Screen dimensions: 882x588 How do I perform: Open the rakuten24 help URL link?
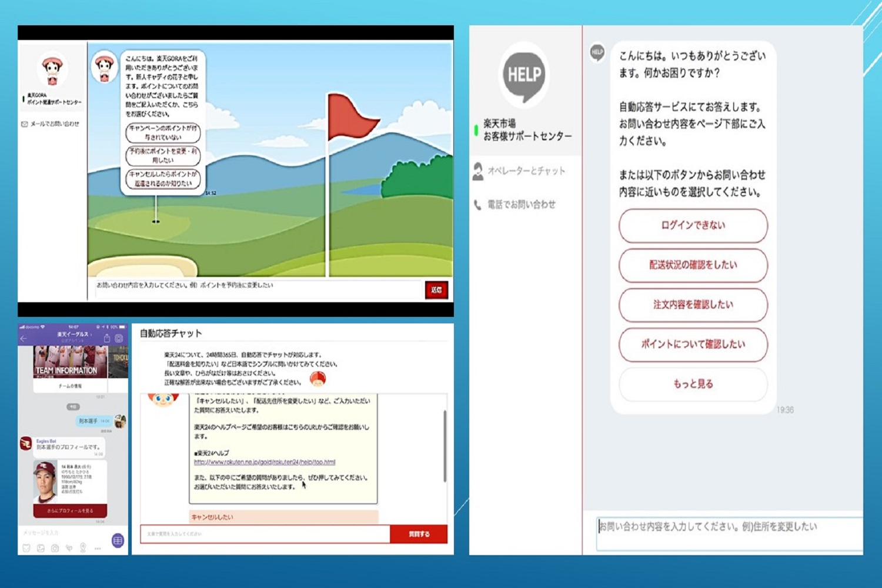coord(265,462)
